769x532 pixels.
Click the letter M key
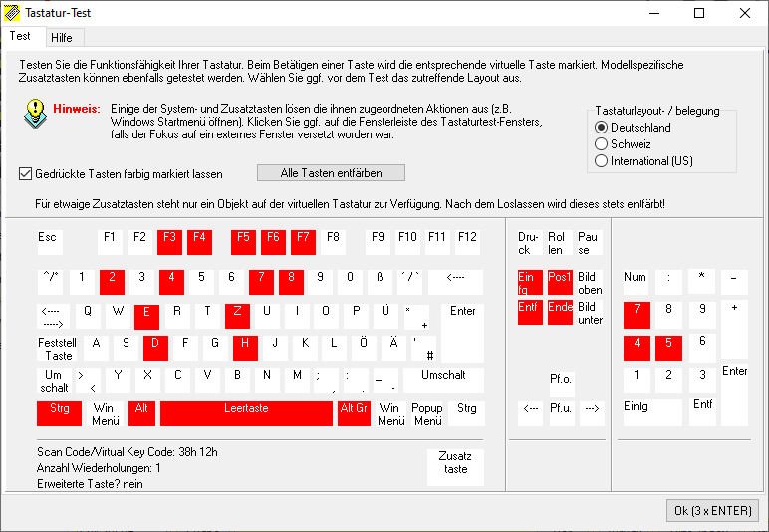tap(297, 380)
